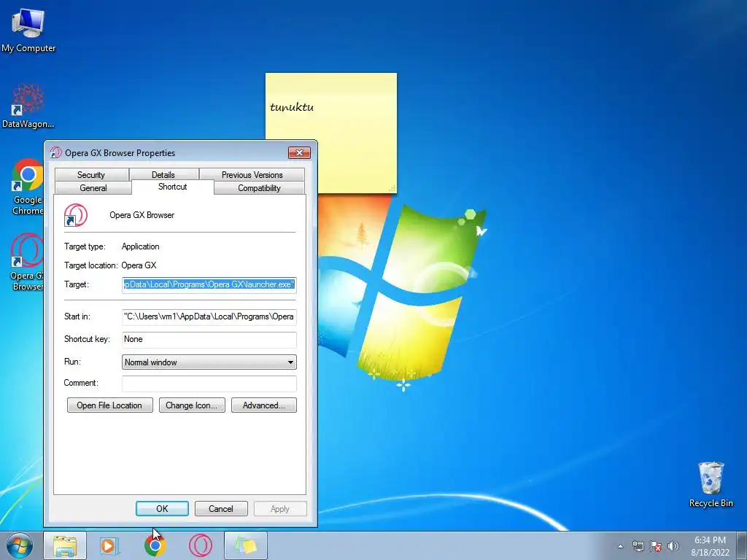The width and height of the screenshot is (747, 560).
Task: Click the Open File Location button
Action: tap(110, 405)
